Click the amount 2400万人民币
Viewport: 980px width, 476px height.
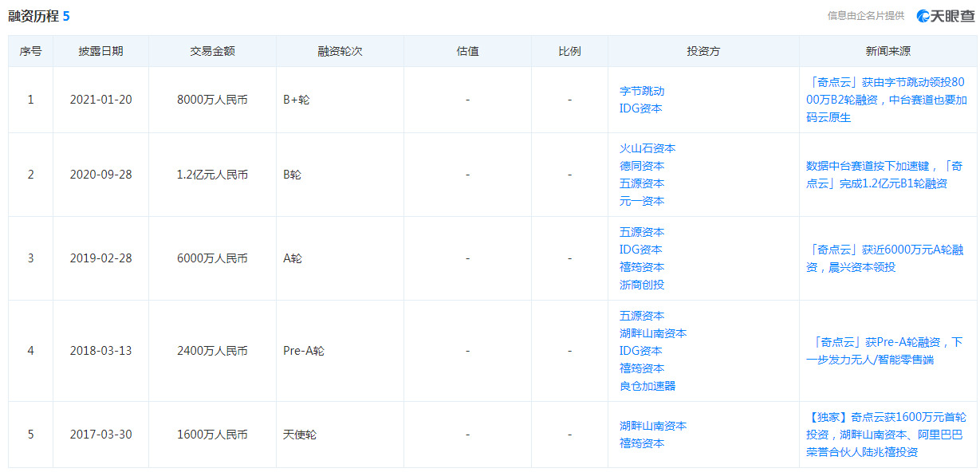[213, 351]
